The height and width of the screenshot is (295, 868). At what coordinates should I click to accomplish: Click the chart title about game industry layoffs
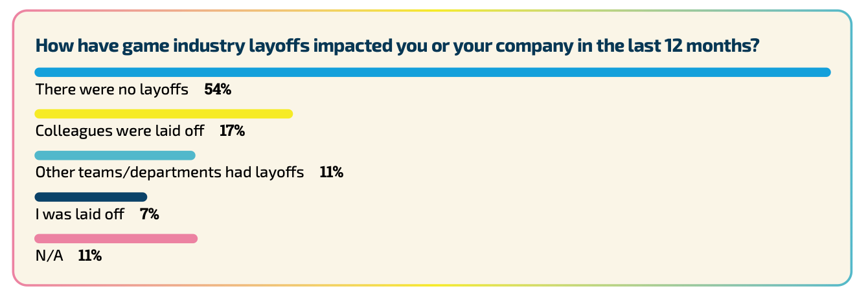click(396, 47)
